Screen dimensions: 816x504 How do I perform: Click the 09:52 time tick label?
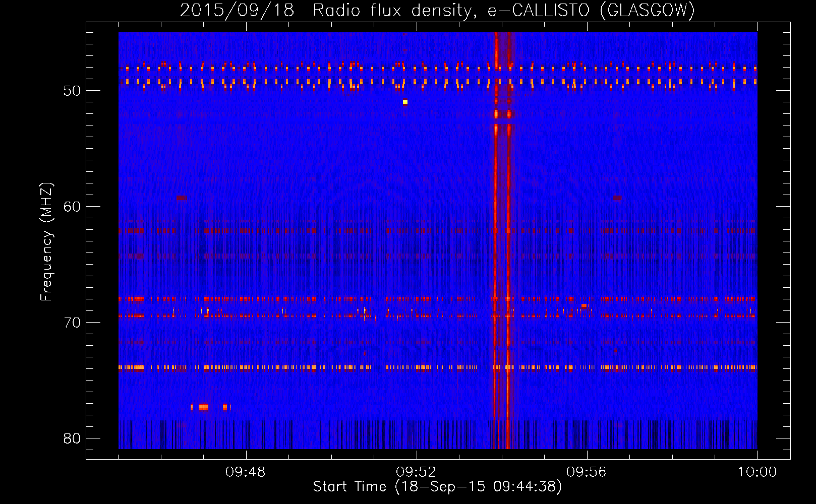(x=416, y=472)
